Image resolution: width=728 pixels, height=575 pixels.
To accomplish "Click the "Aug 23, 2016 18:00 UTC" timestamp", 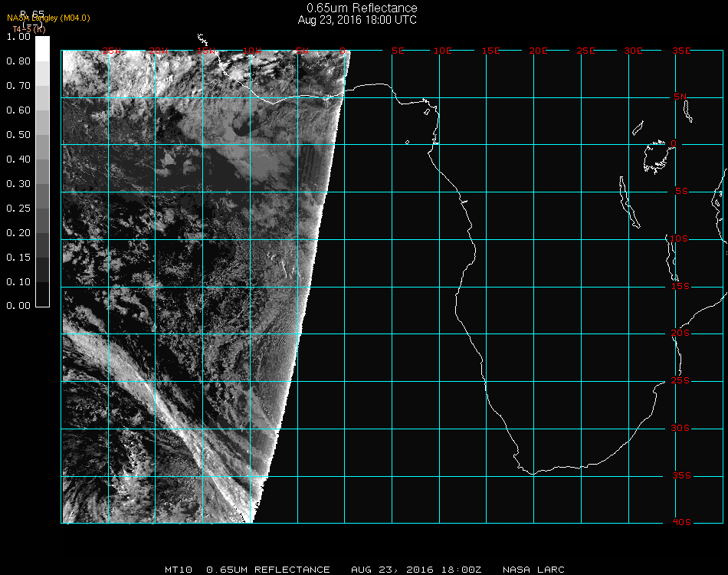I will 357,20.
